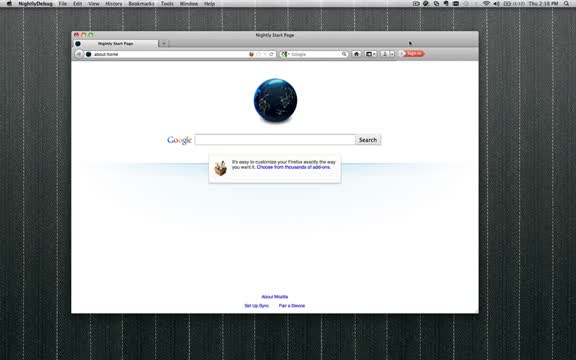Click the red Sign in button
Screen dimensions: 576x360
[x=412, y=54]
